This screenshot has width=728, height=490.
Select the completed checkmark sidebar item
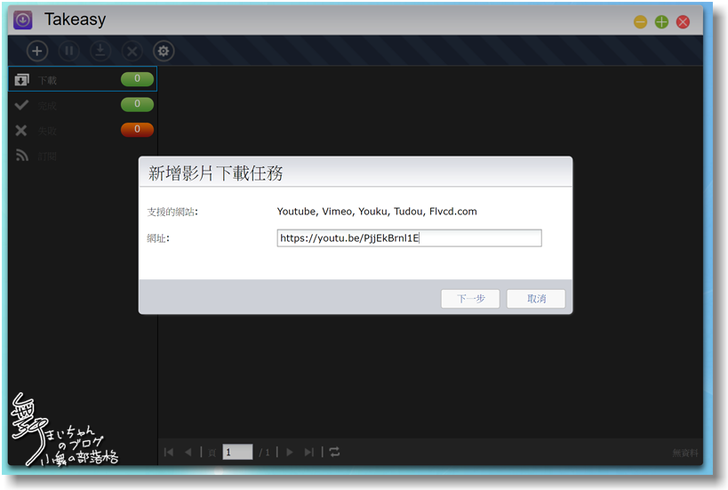(x=83, y=105)
